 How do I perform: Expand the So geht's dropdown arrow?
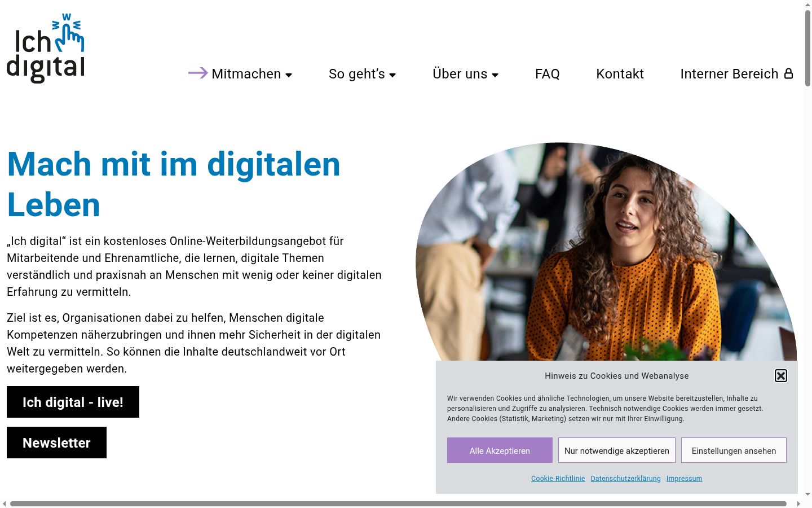[x=392, y=75]
